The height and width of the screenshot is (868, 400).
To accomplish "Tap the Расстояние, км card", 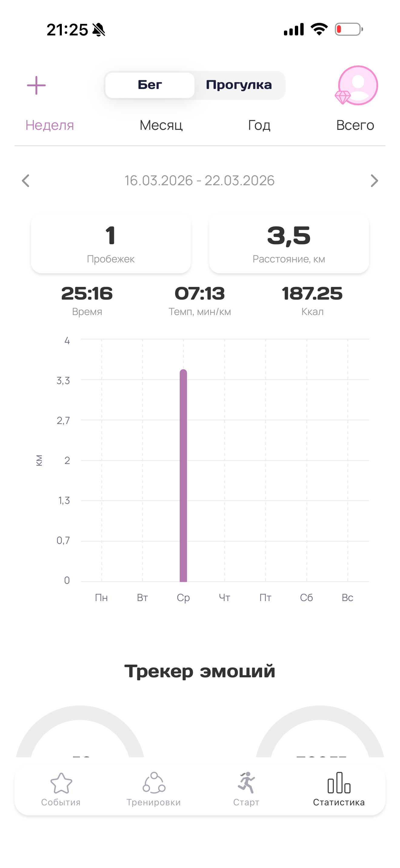I will [289, 244].
